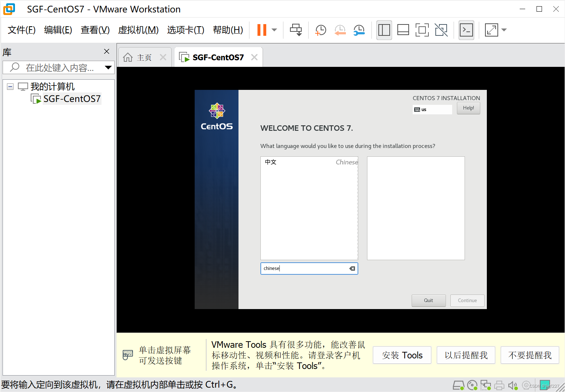Revert to the previous snapshot icon

[340, 30]
